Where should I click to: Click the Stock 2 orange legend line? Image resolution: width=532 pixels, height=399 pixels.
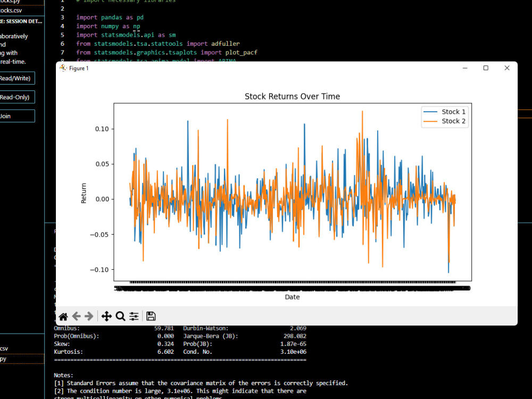pyautogui.click(x=430, y=121)
